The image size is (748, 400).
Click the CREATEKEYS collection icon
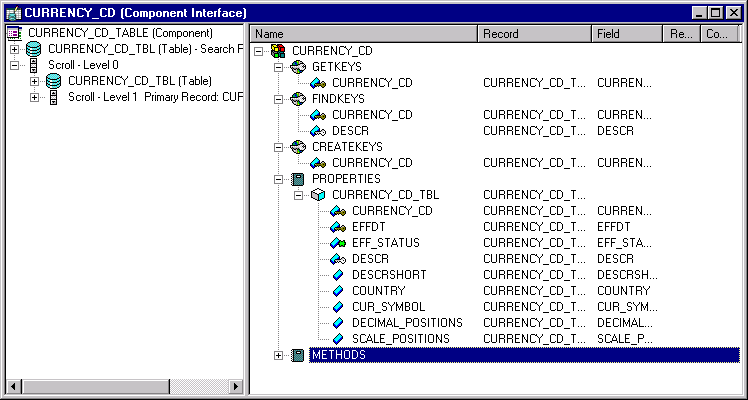(x=297, y=147)
